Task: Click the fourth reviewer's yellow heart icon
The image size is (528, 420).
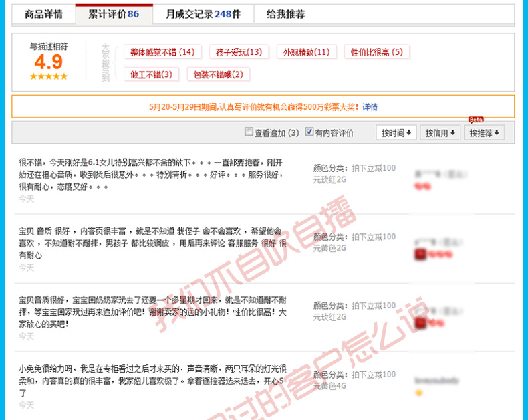Action: click(419, 393)
